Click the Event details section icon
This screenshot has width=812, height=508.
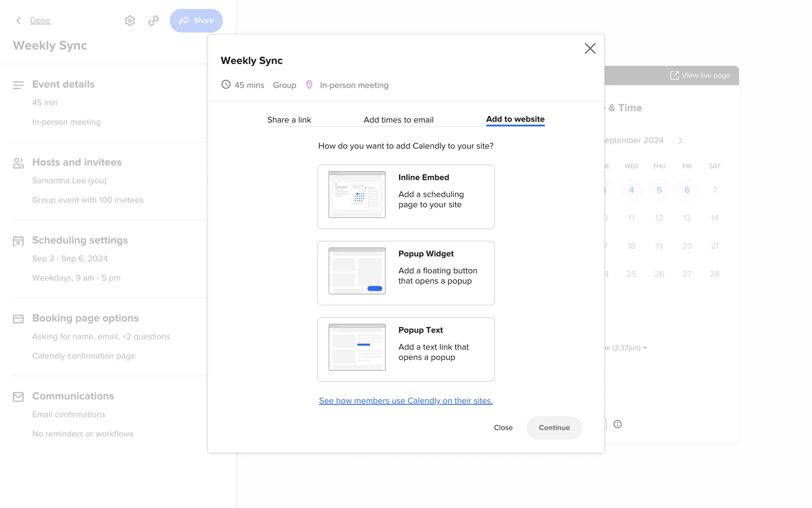point(18,85)
